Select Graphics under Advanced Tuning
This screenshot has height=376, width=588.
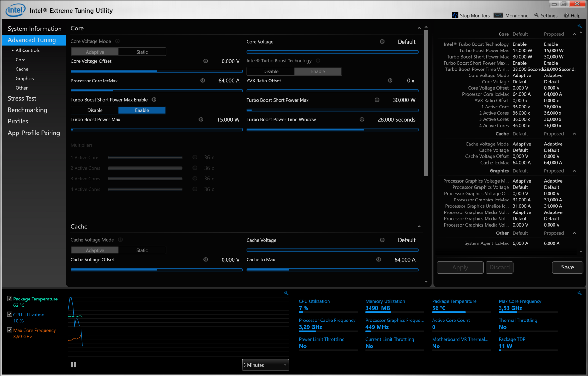pyautogui.click(x=24, y=79)
